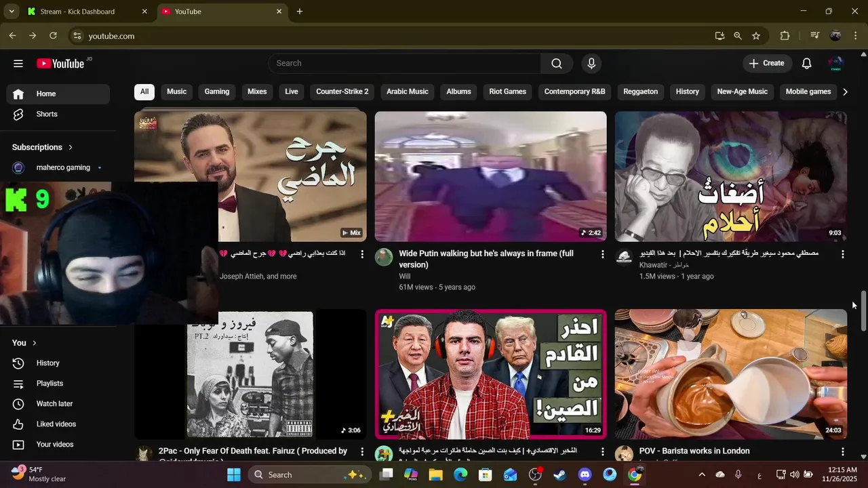Open History in the sidebar
The height and width of the screenshot is (488, 868).
pyautogui.click(x=58, y=363)
